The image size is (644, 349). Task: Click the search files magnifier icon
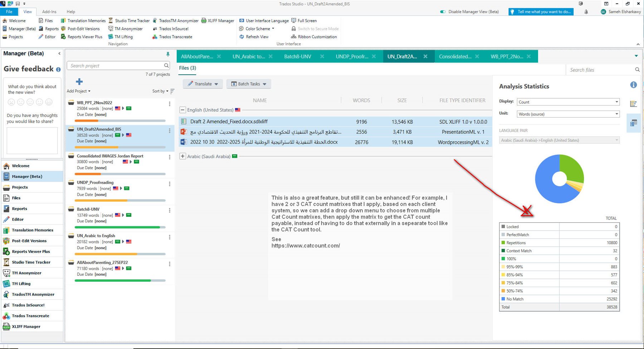(637, 70)
